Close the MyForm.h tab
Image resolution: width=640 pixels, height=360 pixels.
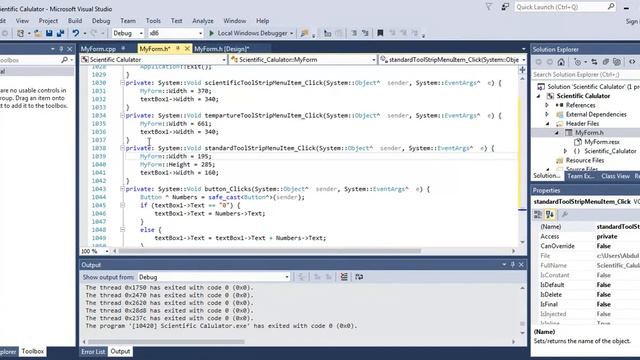[x=187, y=49]
